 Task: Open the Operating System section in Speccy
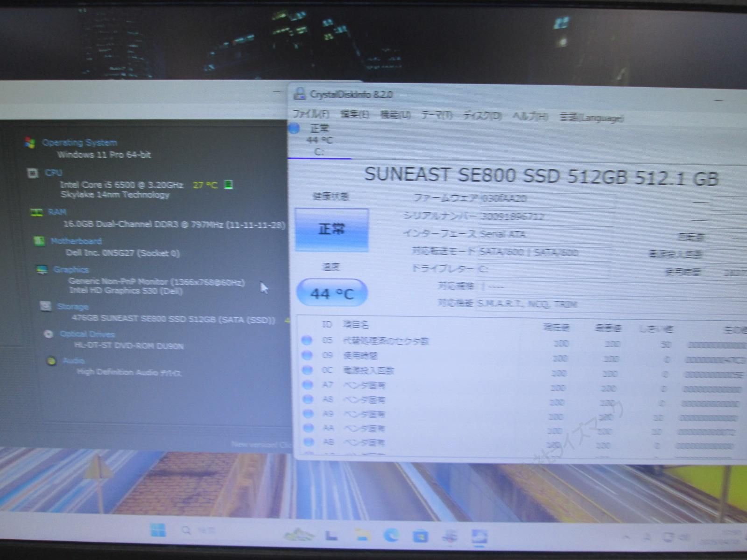point(79,142)
